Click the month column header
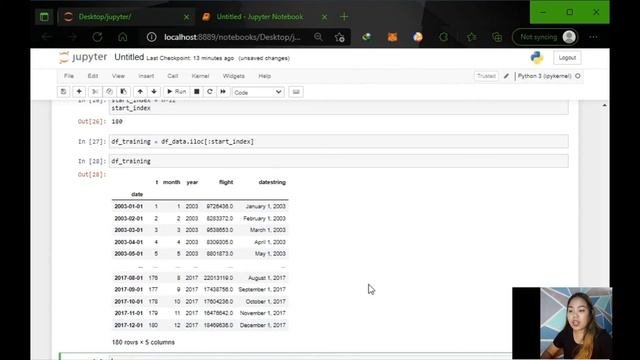Screen dimensions: 640x360 [x=171, y=182]
